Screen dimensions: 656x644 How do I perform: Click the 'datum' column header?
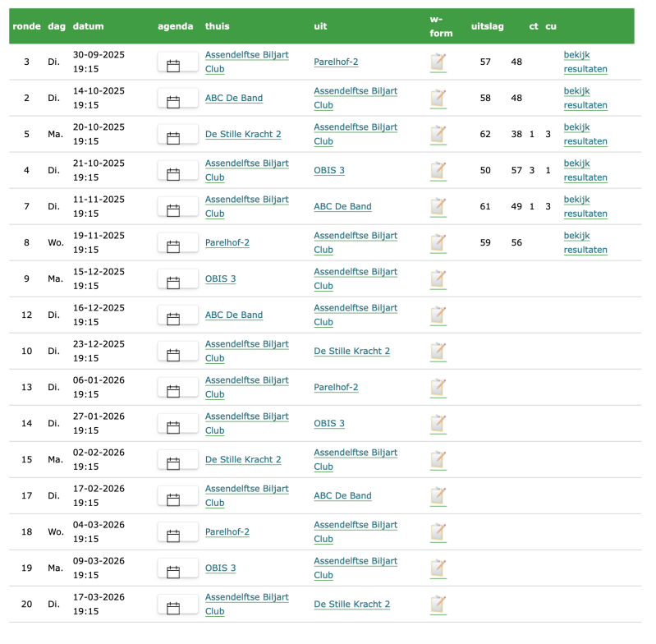(88, 26)
